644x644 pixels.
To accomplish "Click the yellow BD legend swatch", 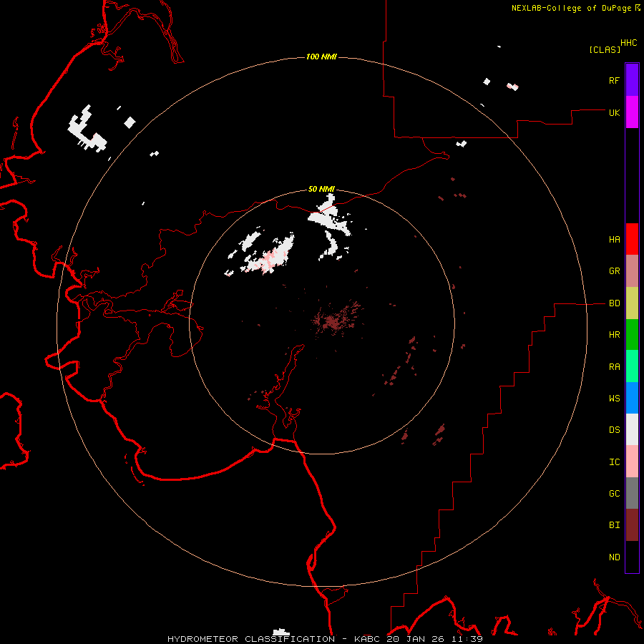I will (x=632, y=303).
